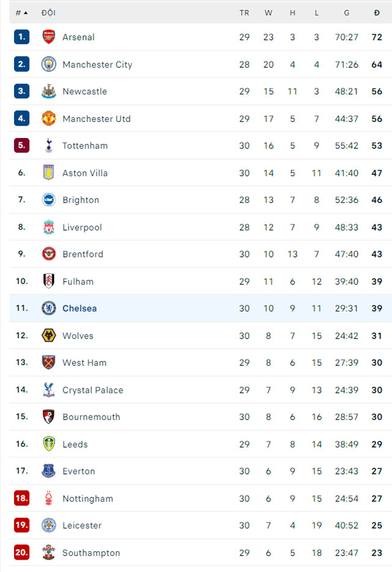Screen dimensions: 392x572
Task: Click the Arsenal club crest
Action: [48, 37]
